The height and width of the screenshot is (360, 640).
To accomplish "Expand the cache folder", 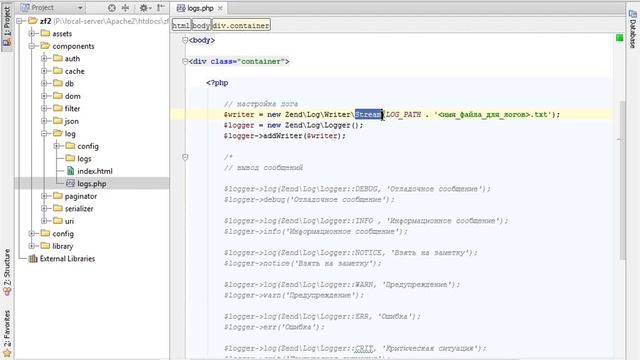I will (44, 71).
